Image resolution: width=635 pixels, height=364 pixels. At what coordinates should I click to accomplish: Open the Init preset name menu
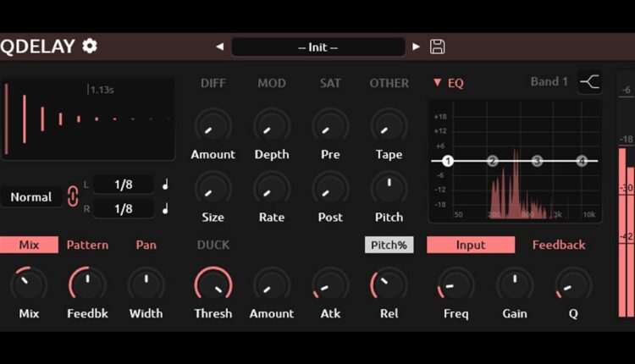[317, 47]
